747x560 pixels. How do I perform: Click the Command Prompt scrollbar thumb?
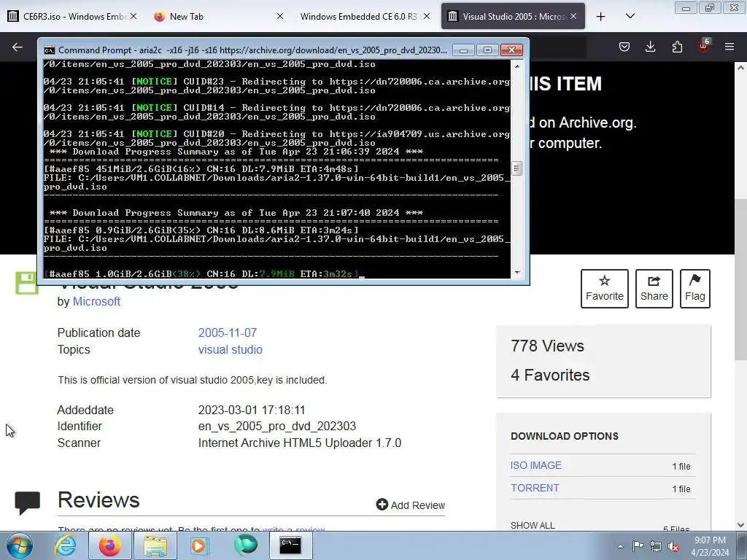click(x=517, y=168)
